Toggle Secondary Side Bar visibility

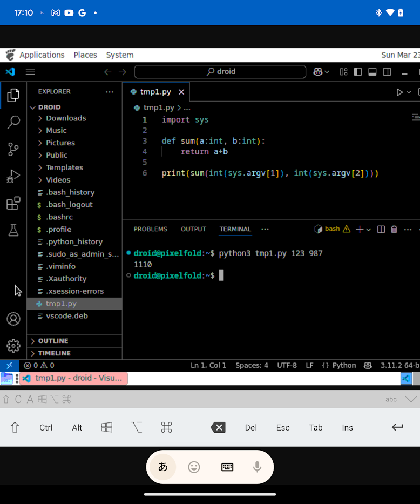pos(387,72)
